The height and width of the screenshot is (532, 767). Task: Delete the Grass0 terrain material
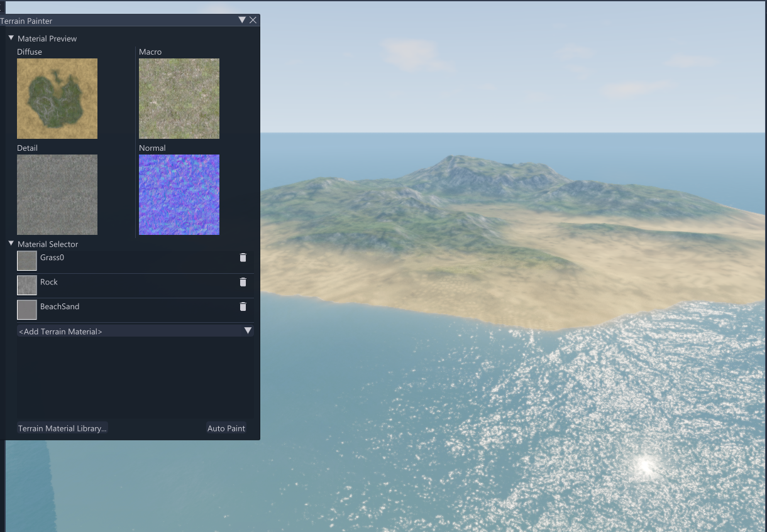point(243,258)
